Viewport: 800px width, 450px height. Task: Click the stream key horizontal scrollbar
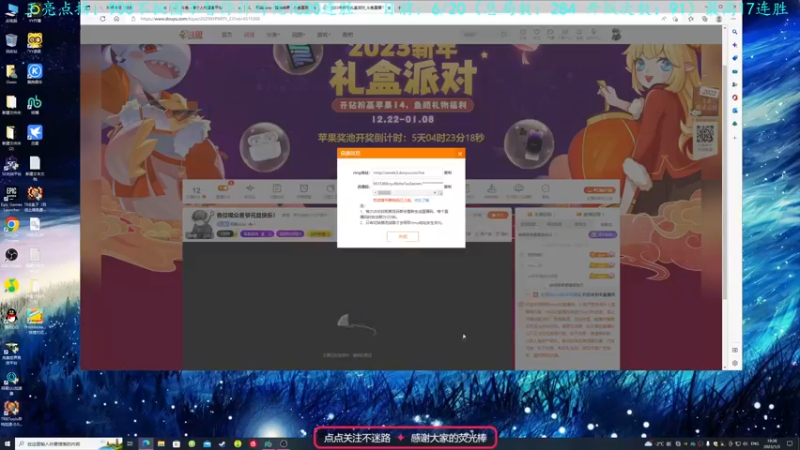coord(407,193)
